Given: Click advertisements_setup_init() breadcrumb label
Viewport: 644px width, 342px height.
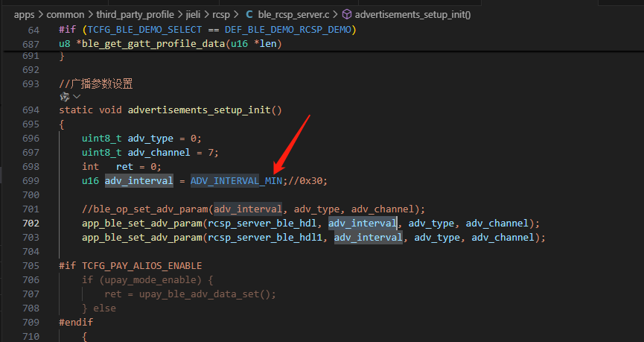Looking at the screenshot, I should click(412, 15).
